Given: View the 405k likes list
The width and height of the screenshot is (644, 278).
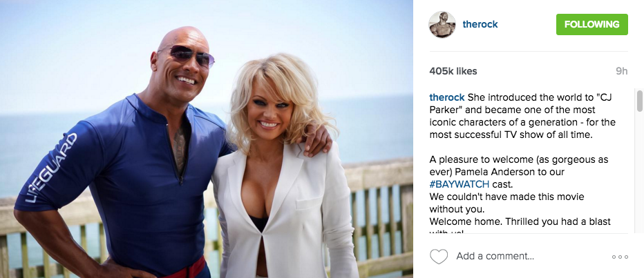Looking at the screenshot, I should tap(453, 71).
